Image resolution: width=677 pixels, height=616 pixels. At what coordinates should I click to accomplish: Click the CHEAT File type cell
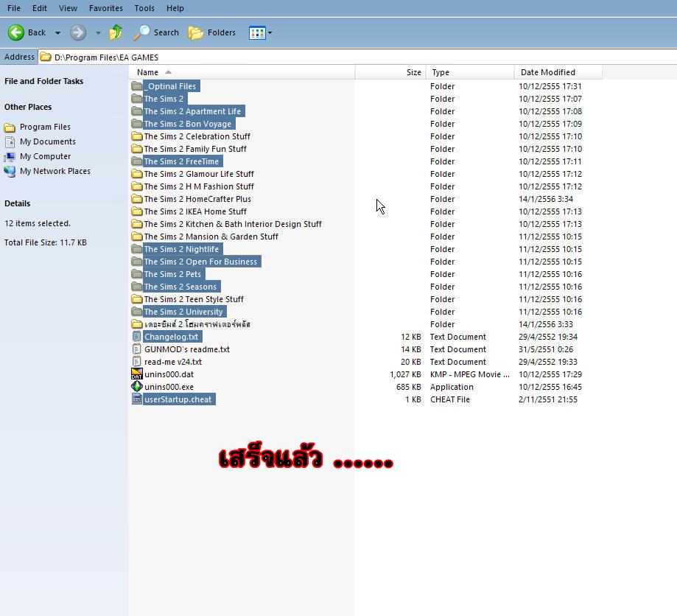pyautogui.click(x=450, y=399)
